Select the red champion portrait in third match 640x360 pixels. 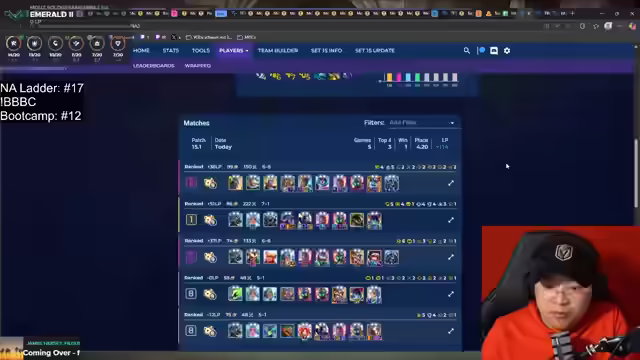[x=270, y=257]
